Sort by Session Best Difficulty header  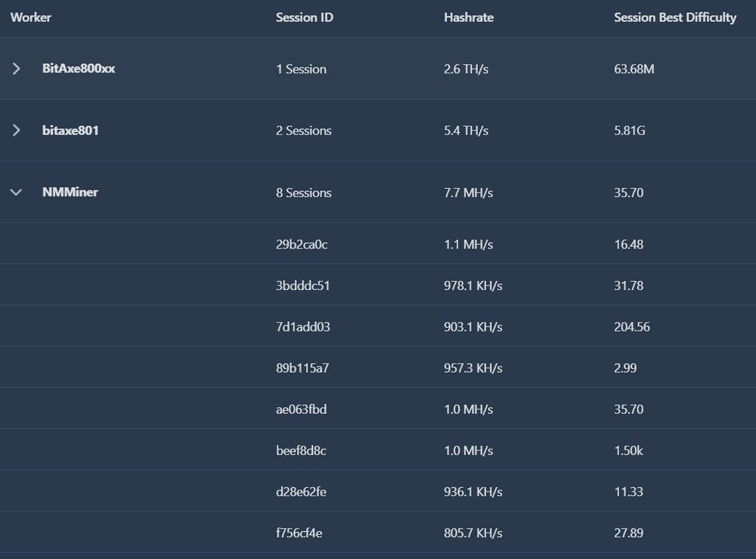(x=675, y=18)
